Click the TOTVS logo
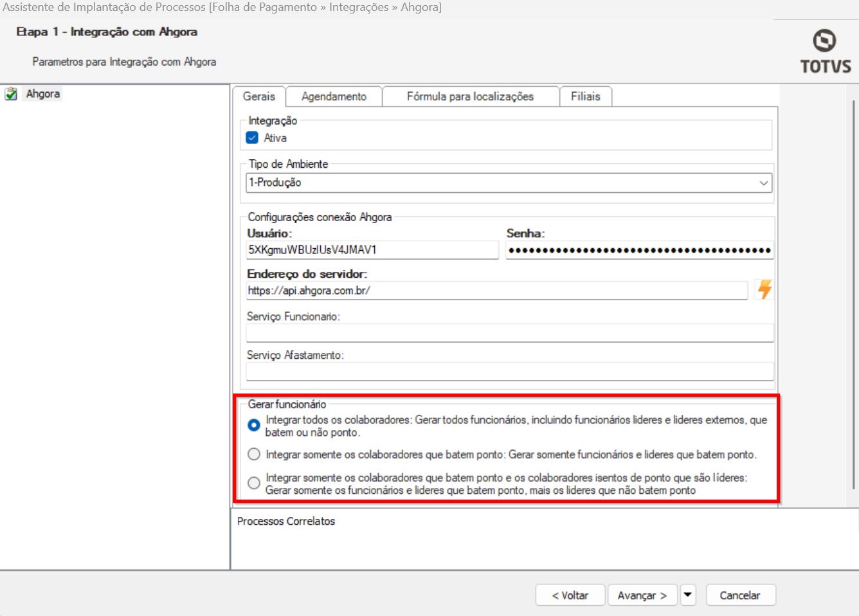Screen dimensions: 859x616 click(x=826, y=51)
